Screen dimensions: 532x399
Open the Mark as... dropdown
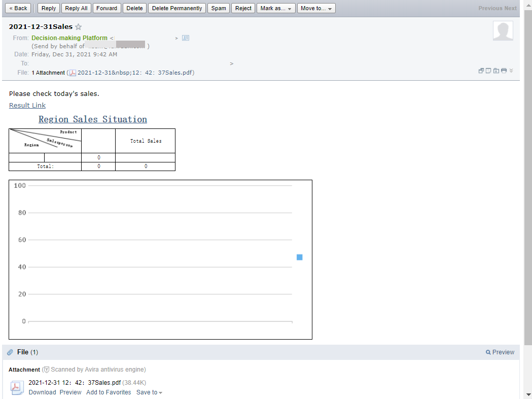coord(276,8)
